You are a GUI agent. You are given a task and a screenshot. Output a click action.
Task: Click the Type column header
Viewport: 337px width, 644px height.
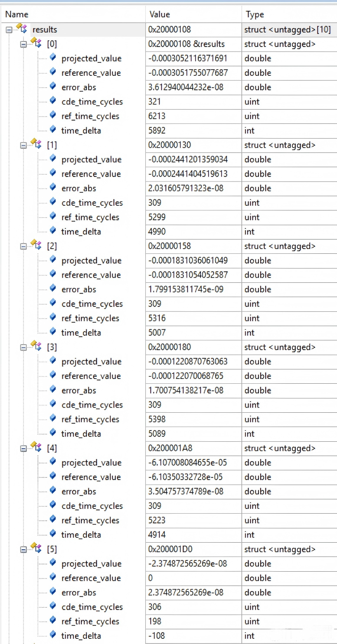[x=255, y=14]
